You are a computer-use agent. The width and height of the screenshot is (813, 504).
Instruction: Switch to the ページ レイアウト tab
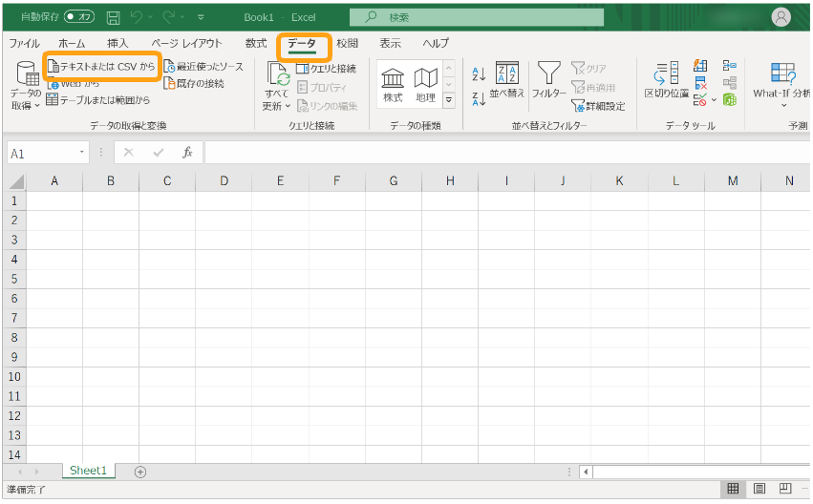pyautogui.click(x=186, y=44)
